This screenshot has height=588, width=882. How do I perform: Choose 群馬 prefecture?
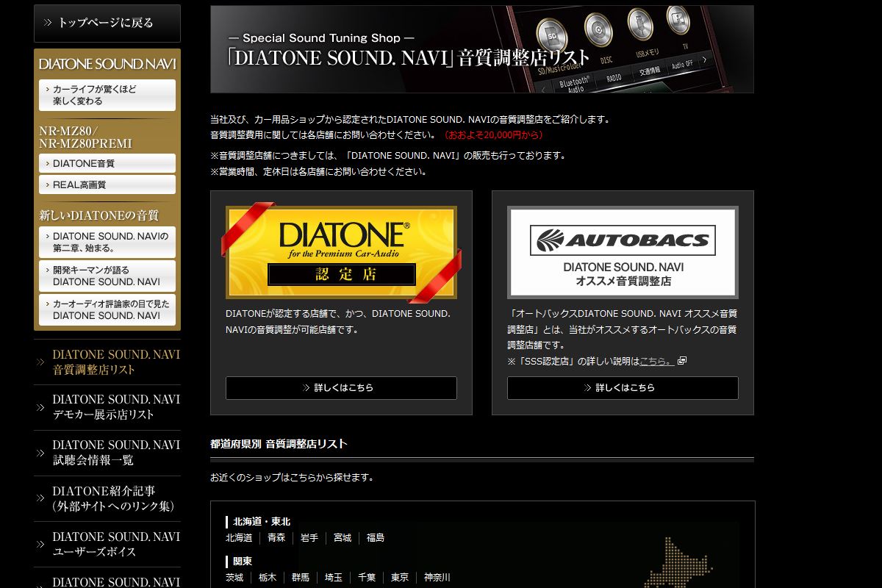pos(301,578)
